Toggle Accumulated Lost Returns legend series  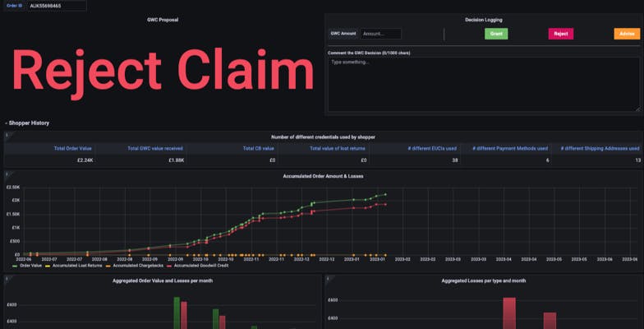click(x=74, y=266)
